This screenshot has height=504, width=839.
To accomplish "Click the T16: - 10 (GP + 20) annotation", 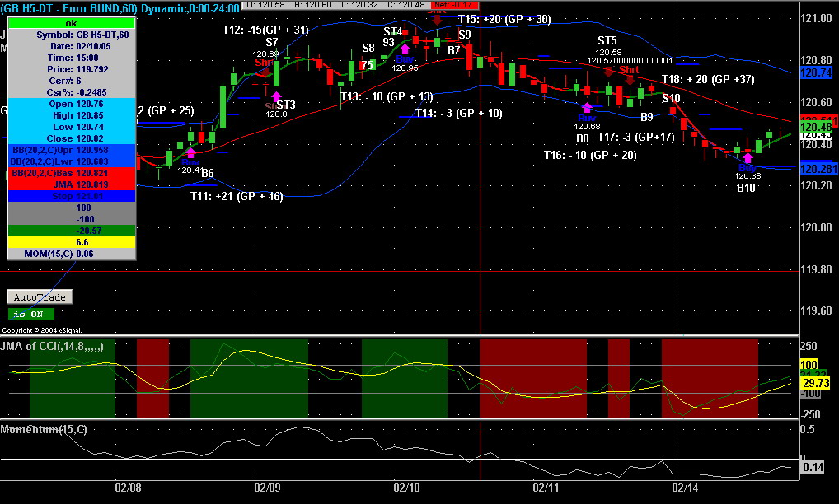I will coord(590,155).
